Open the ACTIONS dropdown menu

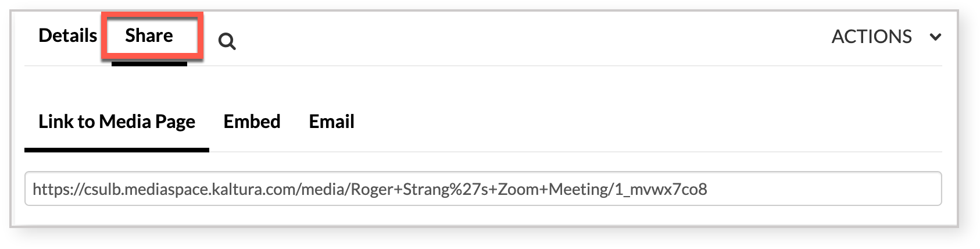(886, 37)
